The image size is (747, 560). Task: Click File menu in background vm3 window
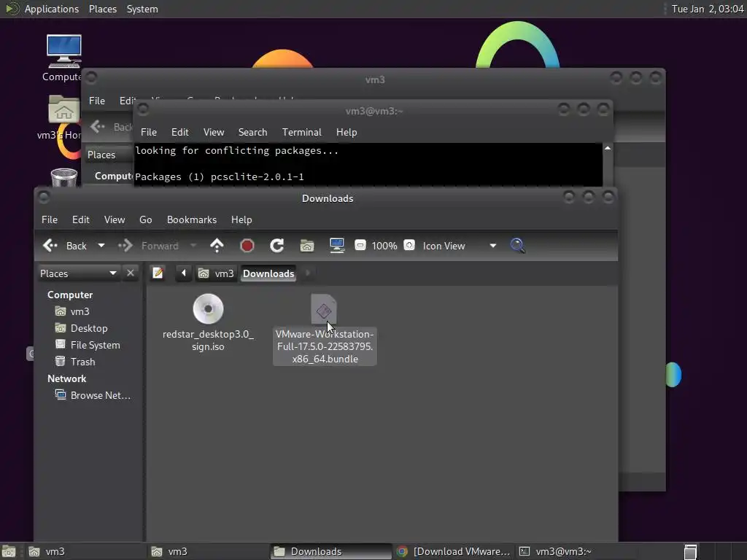coord(97,101)
